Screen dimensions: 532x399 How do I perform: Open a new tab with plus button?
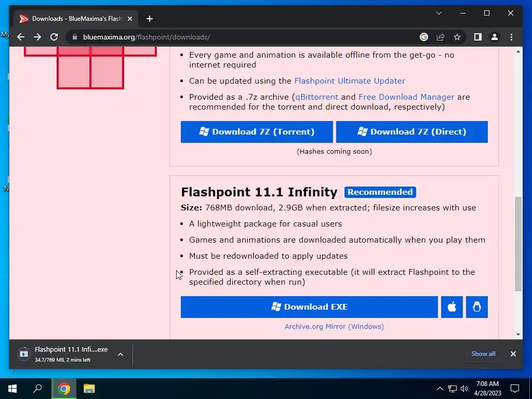click(x=150, y=19)
